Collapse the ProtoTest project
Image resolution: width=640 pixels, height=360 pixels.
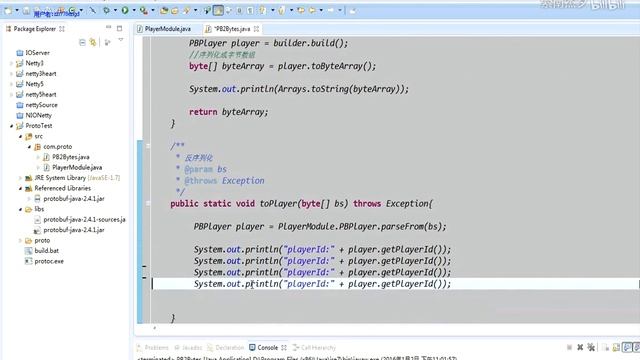[11, 126]
